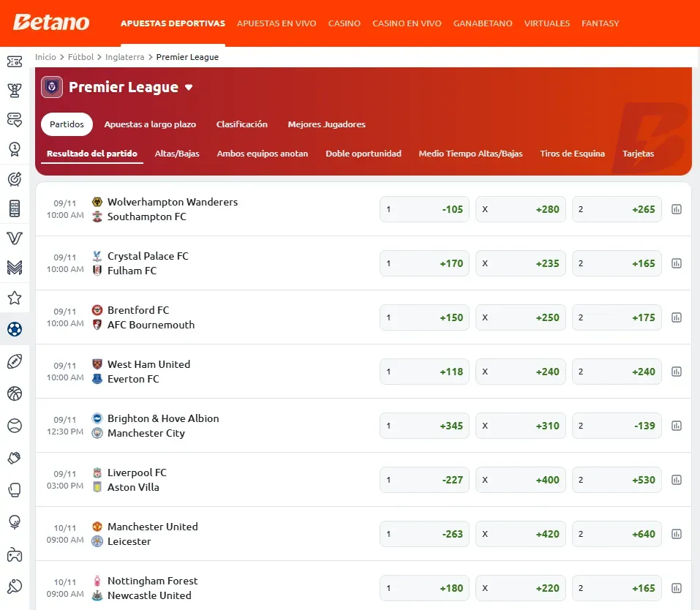Expand the Premier League title dropdown
Image resolution: width=700 pixels, height=610 pixels.
[189, 87]
